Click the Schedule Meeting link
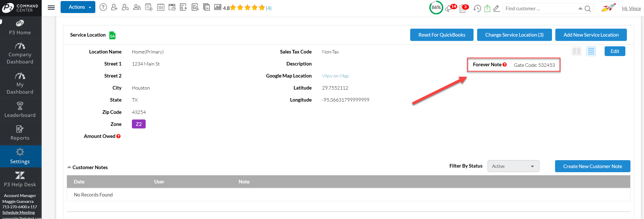This screenshot has width=644, height=219. pyautogui.click(x=19, y=212)
